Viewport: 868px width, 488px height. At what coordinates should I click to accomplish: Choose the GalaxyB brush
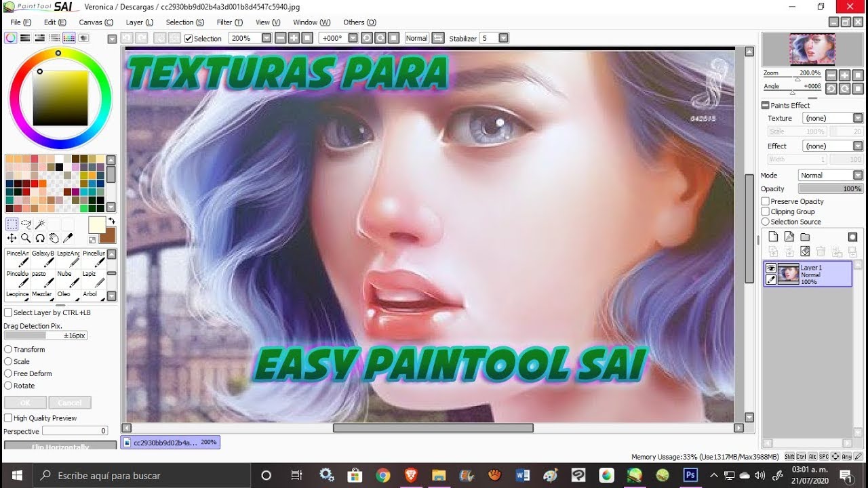(x=43, y=258)
